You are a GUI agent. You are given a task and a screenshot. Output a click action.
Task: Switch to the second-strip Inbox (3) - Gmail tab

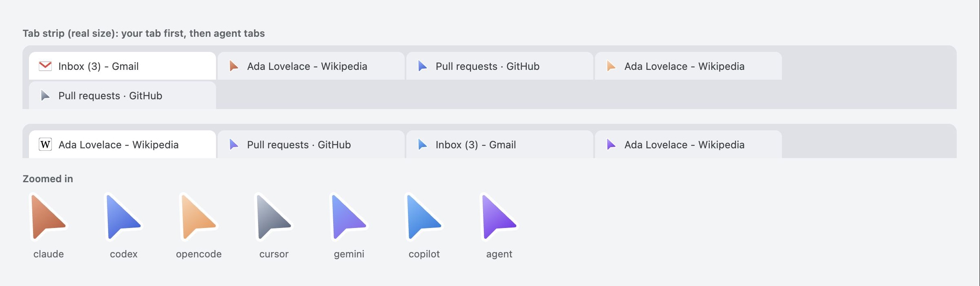click(x=500, y=144)
